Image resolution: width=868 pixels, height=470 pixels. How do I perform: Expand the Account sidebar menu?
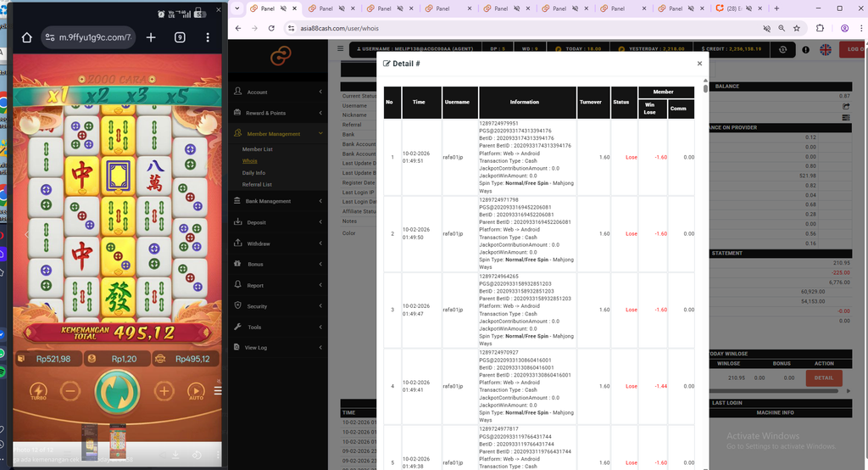278,92
